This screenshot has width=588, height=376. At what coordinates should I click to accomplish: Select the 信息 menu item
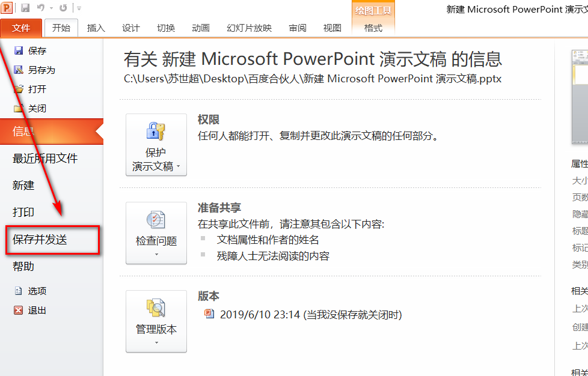click(51, 131)
